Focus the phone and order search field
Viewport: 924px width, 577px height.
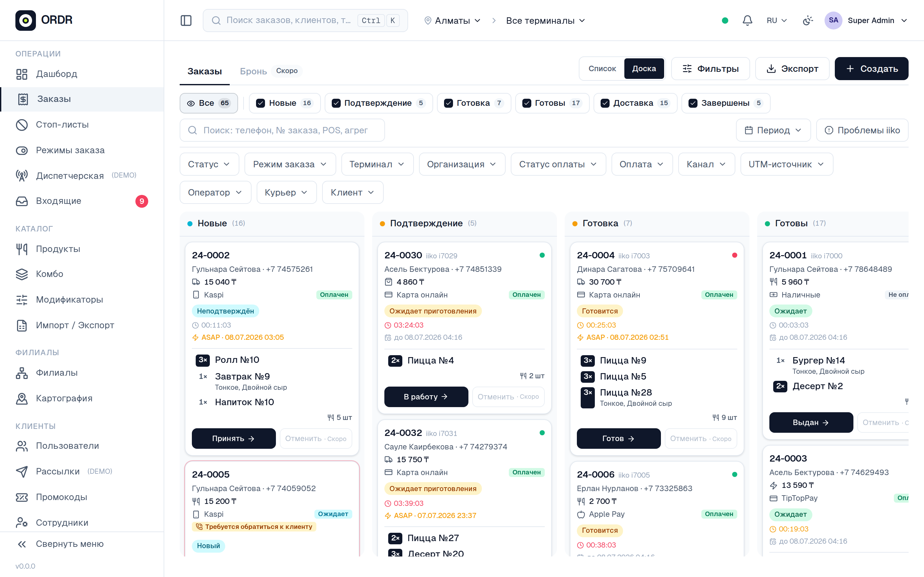282,130
